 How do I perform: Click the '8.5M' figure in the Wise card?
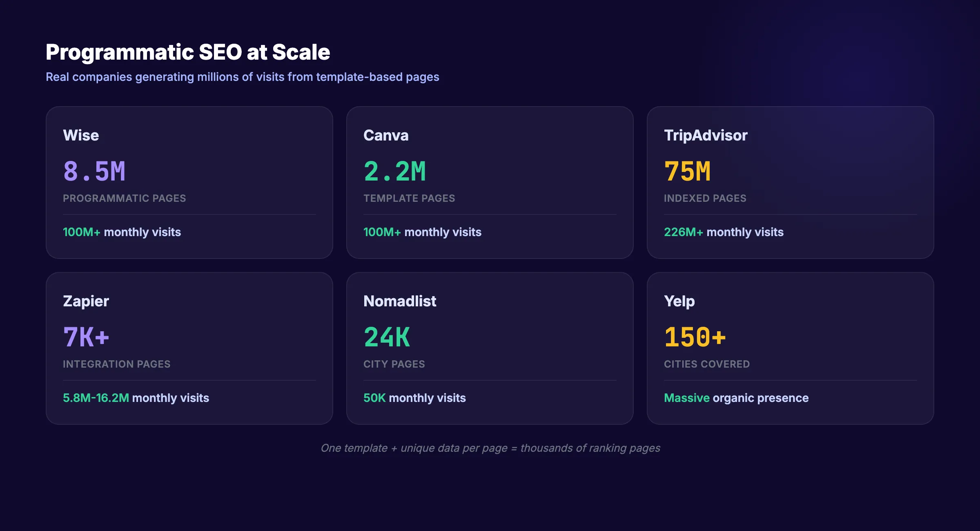(x=94, y=171)
